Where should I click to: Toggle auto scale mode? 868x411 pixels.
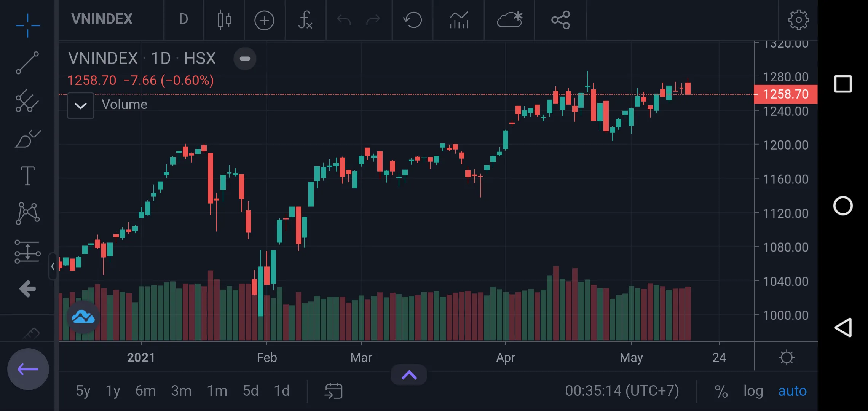792,391
